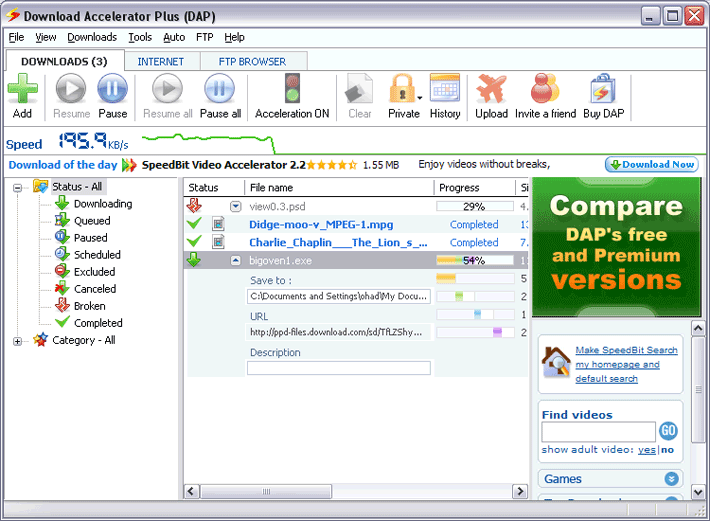The height and width of the screenshot is (521, 710).
Task: Click the GO button for Find videos
Action: point(668,431)
